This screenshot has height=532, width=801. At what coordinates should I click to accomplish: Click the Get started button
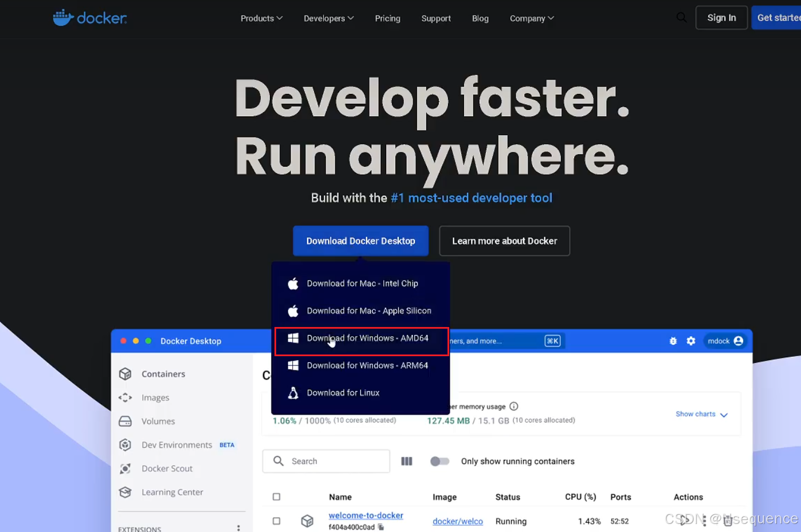click(x=777, y=18)
